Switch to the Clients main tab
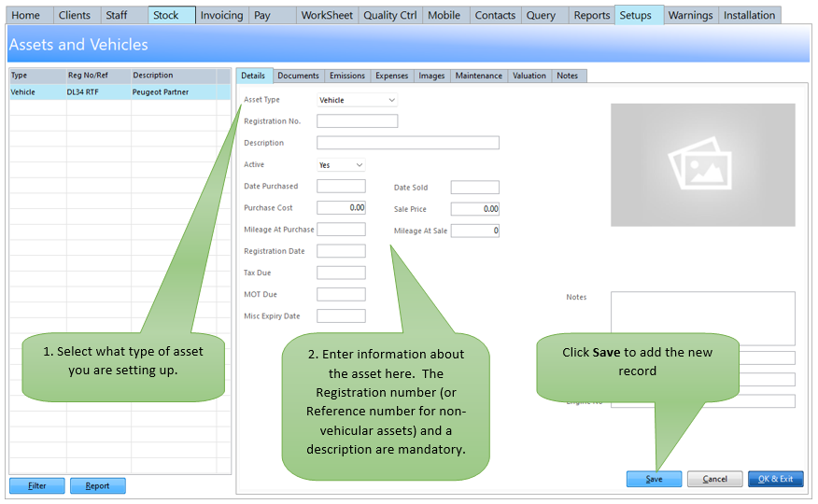The height and width of the screenshot is (504, 818). 77,15
